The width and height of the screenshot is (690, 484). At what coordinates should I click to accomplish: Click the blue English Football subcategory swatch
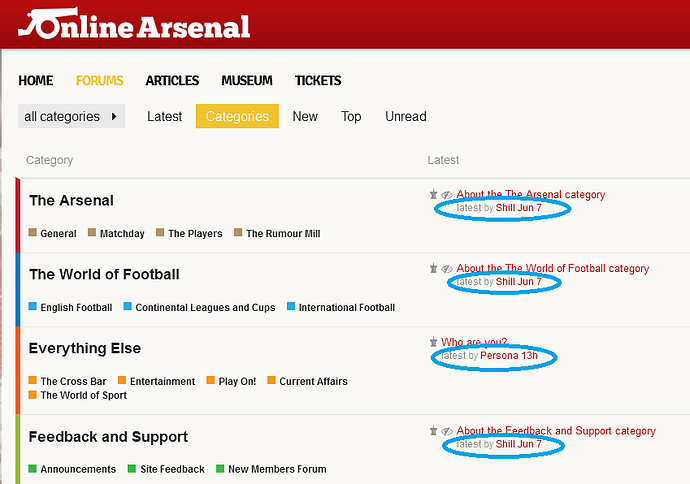click(x=33, y=307)
